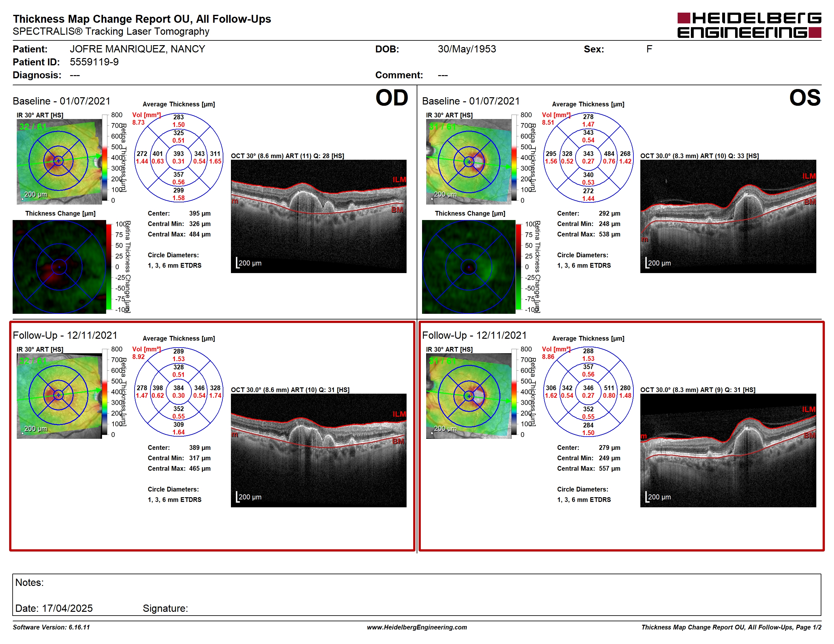
Task: Click the large 'OS' eye label
Action: [x=805, y=98]
